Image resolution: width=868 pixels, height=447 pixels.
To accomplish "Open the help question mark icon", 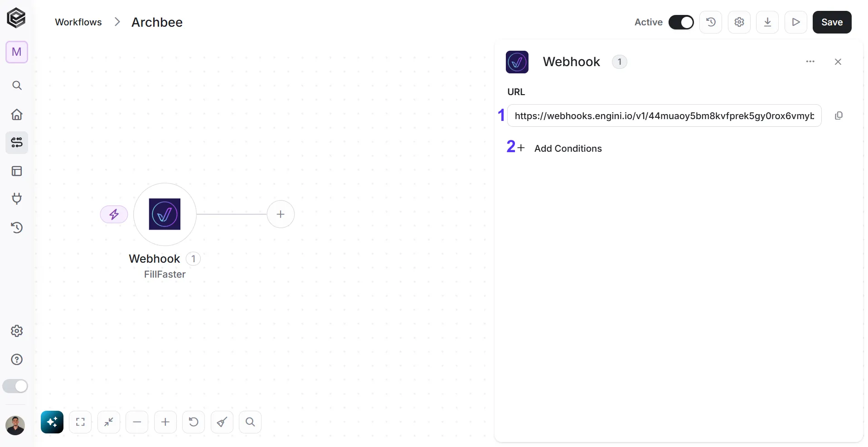I will tap(17, 360).
